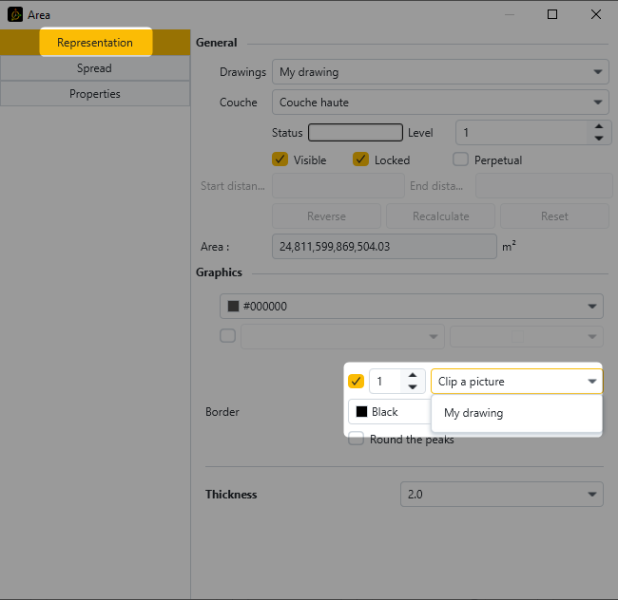The width and height of the screenshot is (618, 600).
Task: Open the Thickness 2.0 dropdown
Action: [502, 494]
